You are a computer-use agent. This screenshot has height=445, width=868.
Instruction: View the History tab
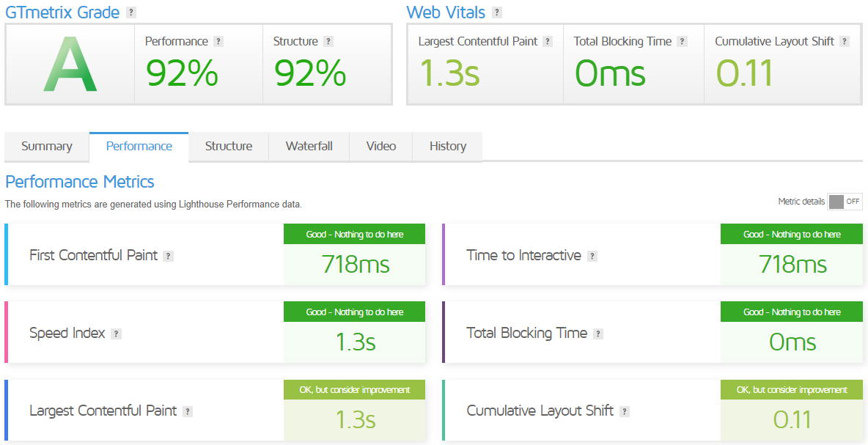tap(447, 147)
